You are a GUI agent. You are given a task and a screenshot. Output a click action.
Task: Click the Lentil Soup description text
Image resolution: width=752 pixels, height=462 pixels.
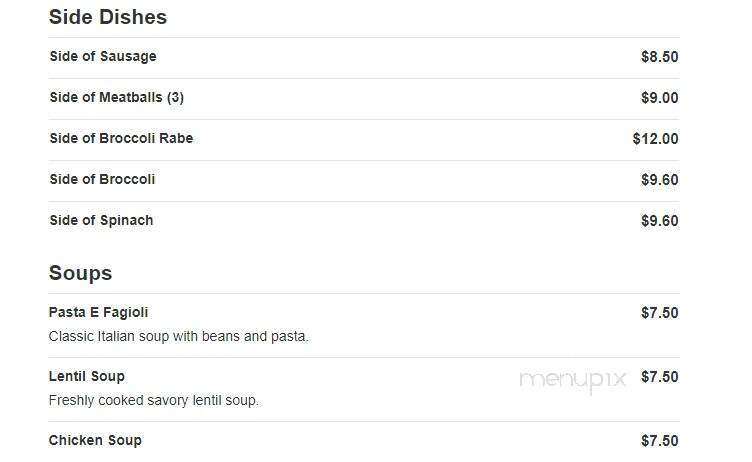pyautogui.click(x=153, y=400)
